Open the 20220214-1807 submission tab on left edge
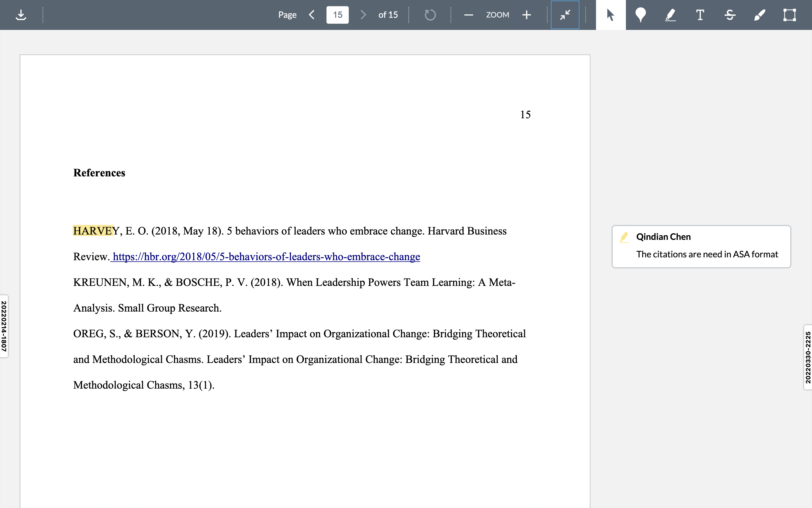Image resolution: width=812 pixels, height=508 pixels. (x=4, y=326)
